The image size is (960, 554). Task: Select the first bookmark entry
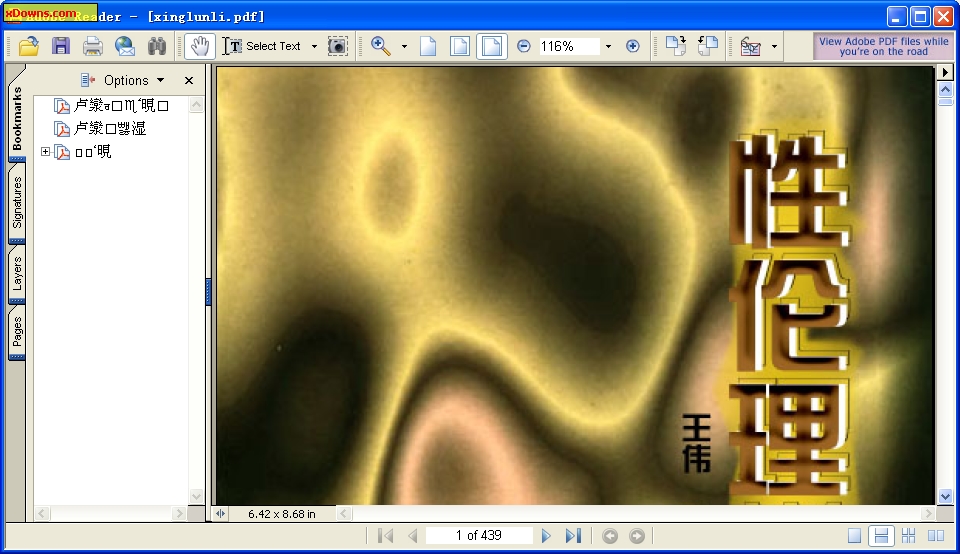pyautogui.click(x=121, y=105)
